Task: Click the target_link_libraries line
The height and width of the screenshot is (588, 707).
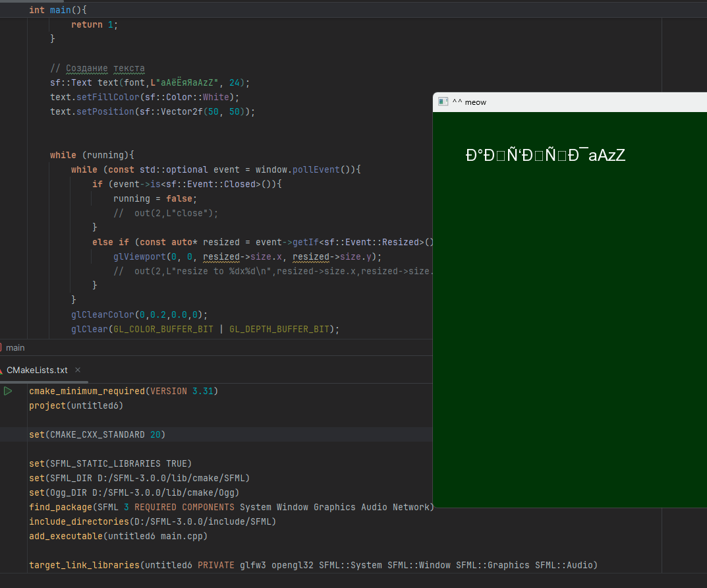Action: click(314, 565)
